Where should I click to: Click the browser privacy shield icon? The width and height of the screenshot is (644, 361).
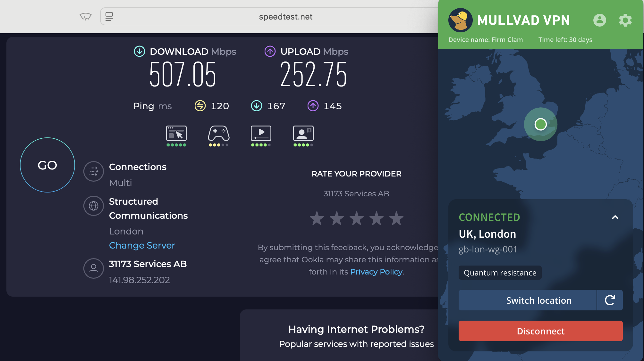point(86,16)
